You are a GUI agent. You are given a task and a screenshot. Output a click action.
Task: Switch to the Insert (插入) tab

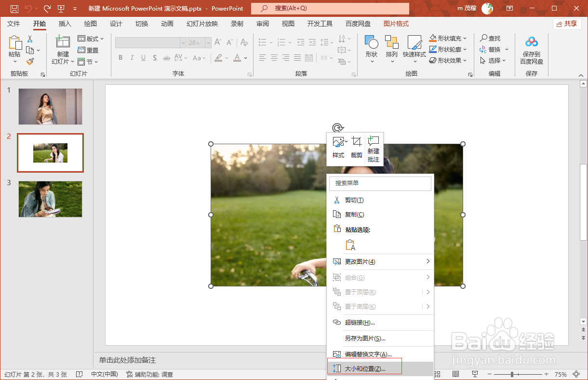coord(65,24)
